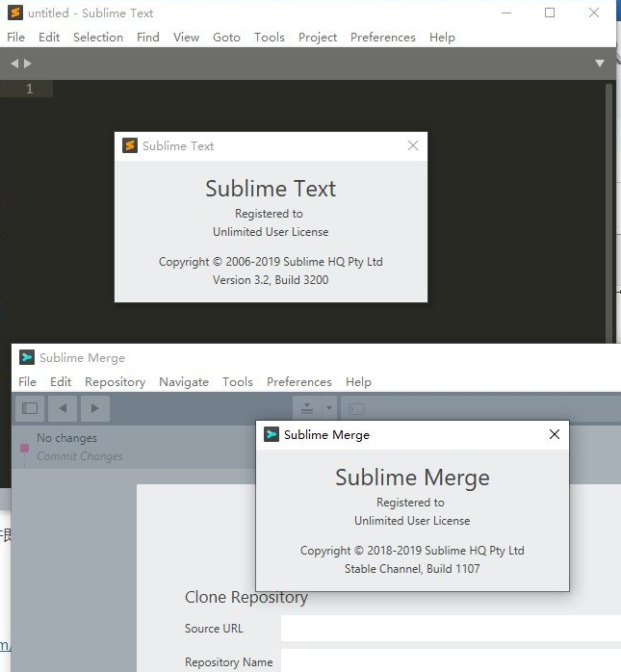This screenshot has width=621, height=672.
Task: Open the Navigate menu in Sublime Merge
Action: 184,382
